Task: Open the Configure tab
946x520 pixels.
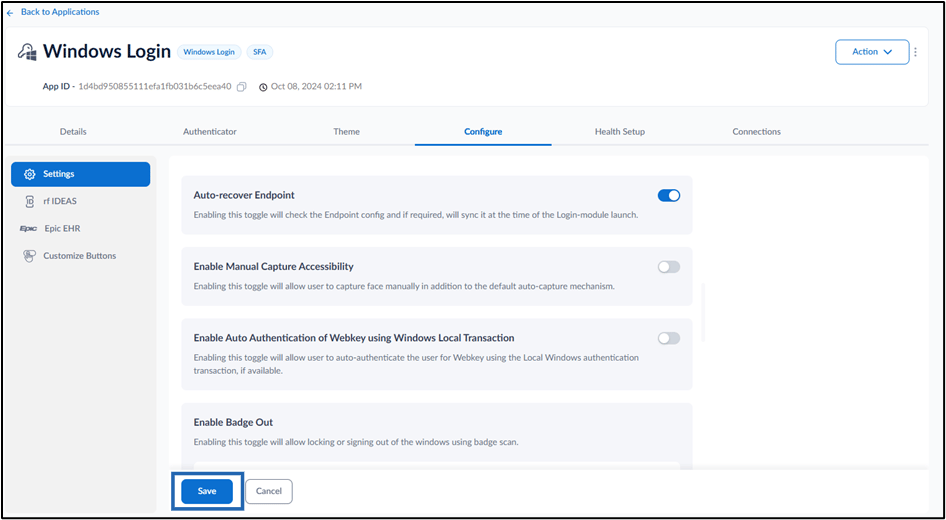Action: pyautogui.click(x=483, y=132)
